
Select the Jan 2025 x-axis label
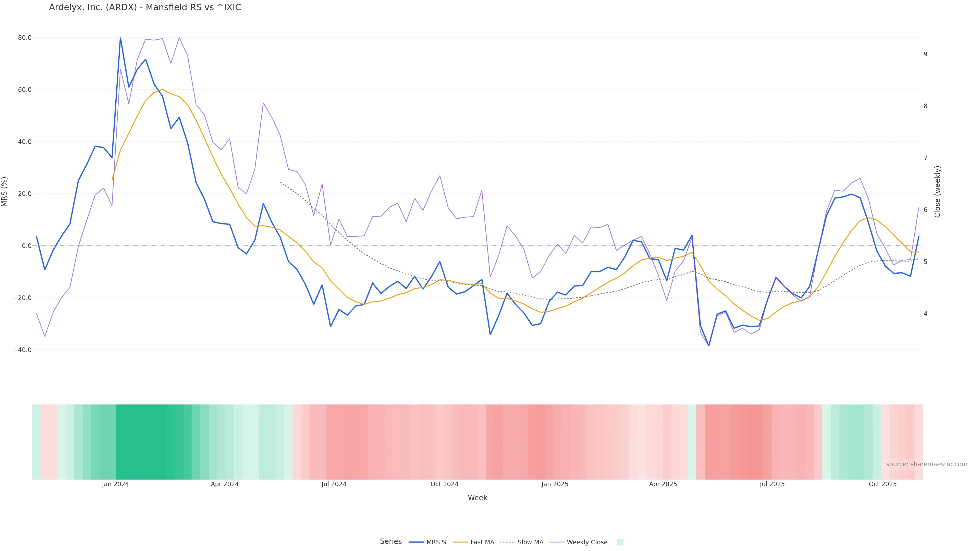point(555,484)
